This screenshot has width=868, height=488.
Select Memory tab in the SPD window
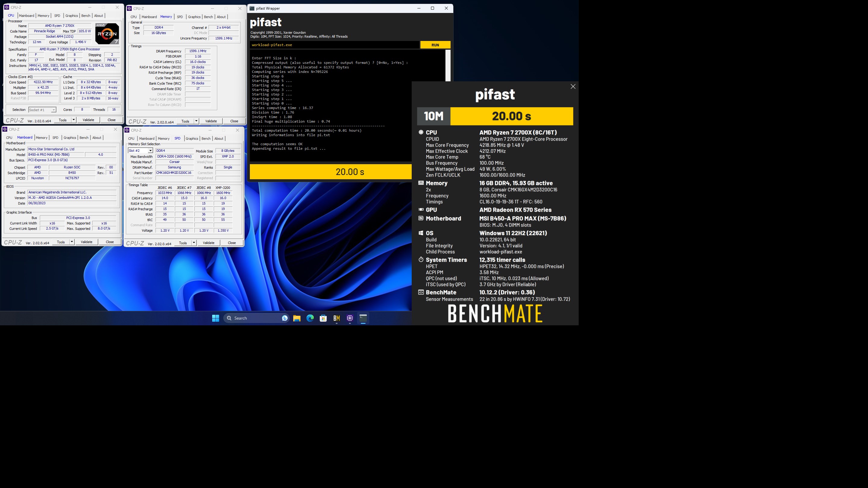pos(164,139)
